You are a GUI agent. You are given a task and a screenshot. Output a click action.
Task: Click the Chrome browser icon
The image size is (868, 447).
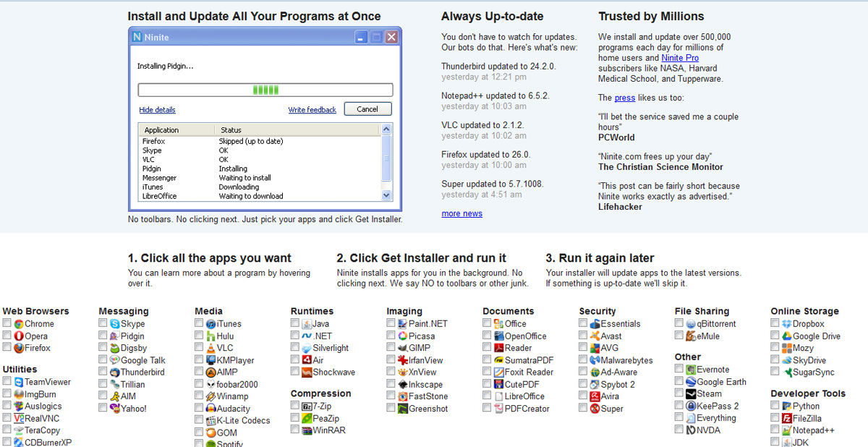19,324
